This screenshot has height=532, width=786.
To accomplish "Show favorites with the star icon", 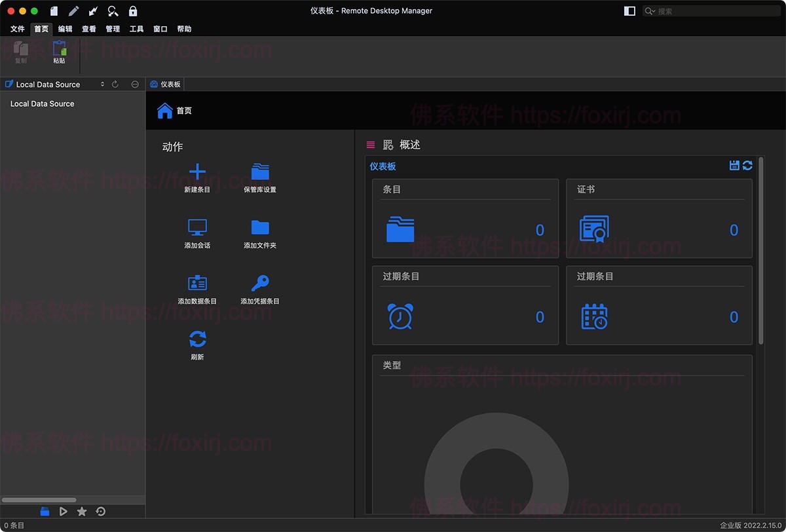I will click(82, 512).
